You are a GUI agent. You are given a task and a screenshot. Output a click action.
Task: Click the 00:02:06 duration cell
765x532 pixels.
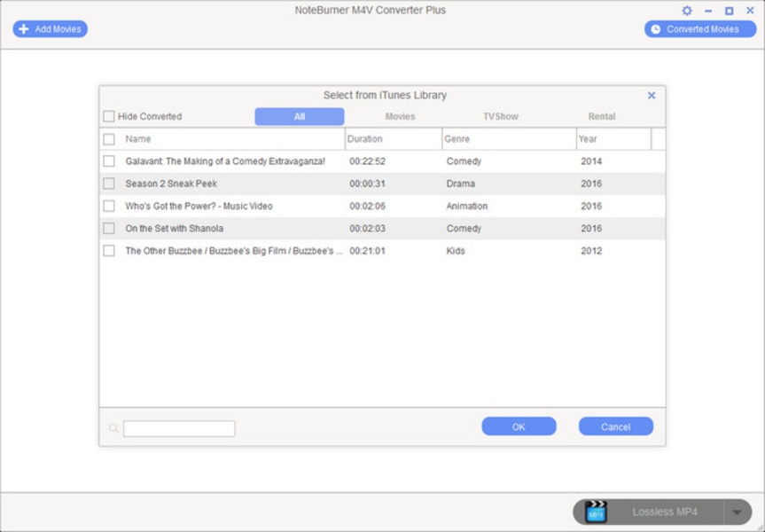click(367, 206)
